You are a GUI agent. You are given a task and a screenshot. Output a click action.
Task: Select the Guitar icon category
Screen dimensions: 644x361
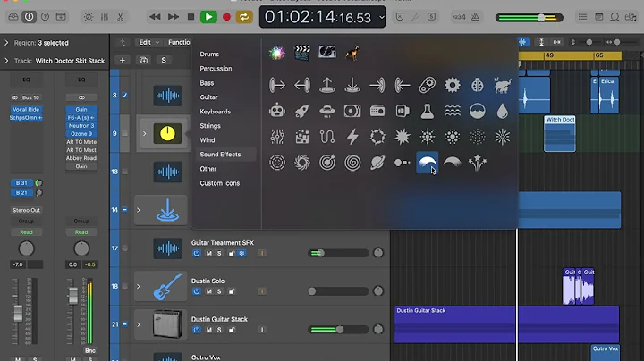tap(208, 97)
